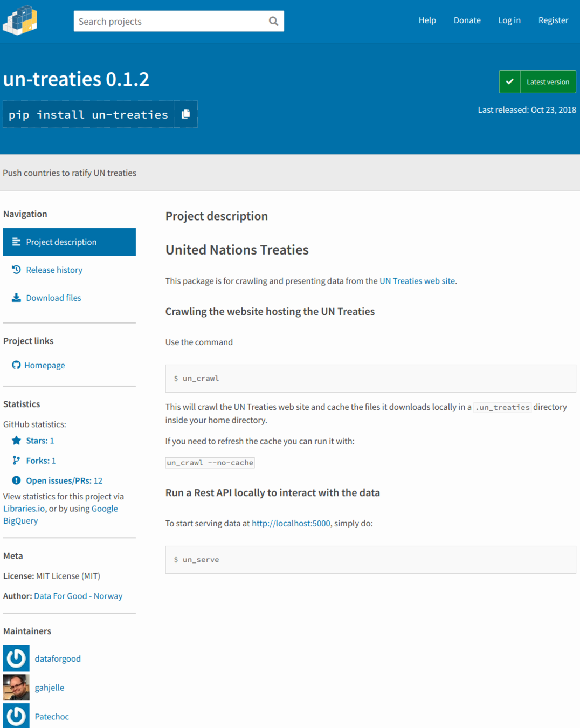
Task: Select the Project description tab
Action: coord(70,242)
